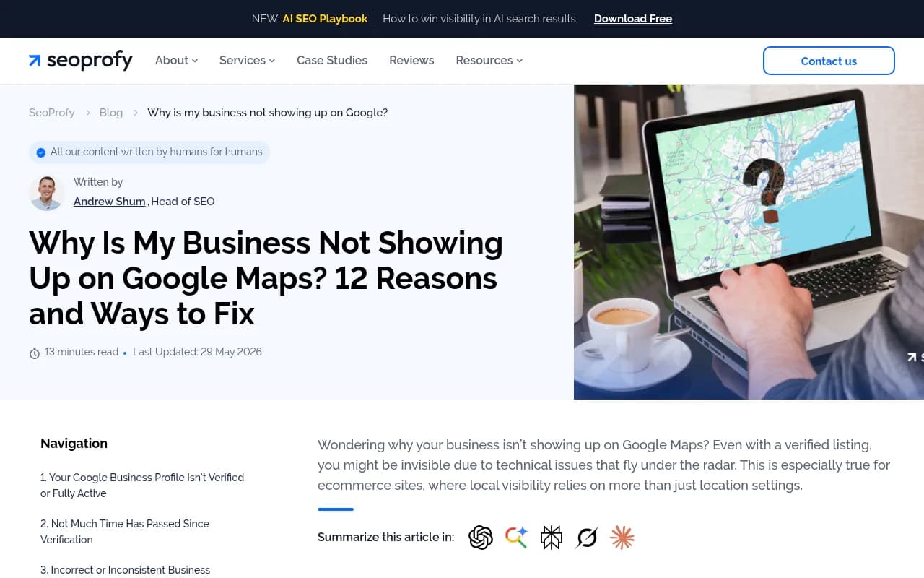
Task: Jump to section 2 Not Much Time Passed
Action: [x=125, y=532]
